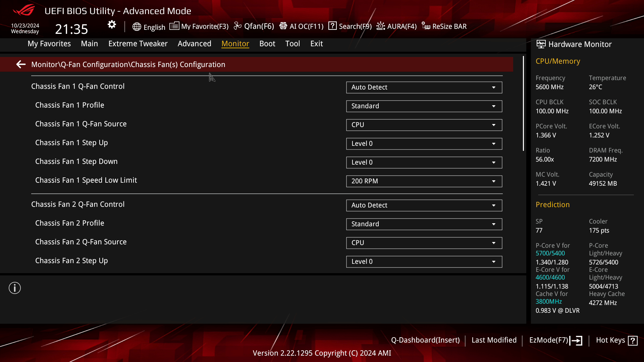Open Qfan tuning interface
This screenshot has height=362, width=644.
[x=254, y=26]
